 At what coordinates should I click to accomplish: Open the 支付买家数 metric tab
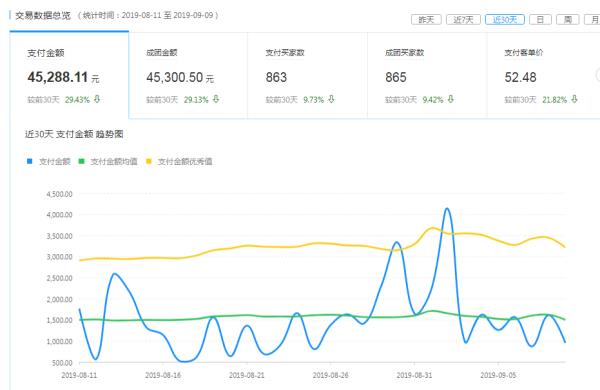[x=307, y=75]
